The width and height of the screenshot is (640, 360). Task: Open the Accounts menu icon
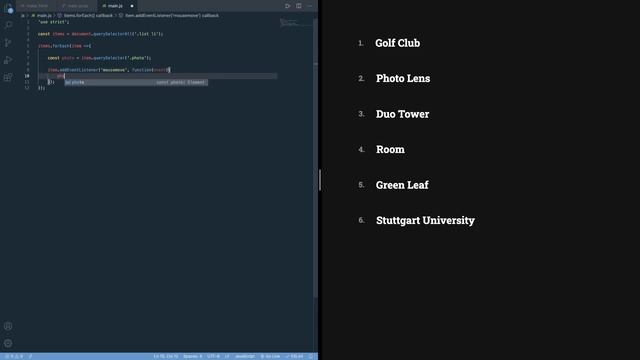pyautogui.click(x=8, y=326)
